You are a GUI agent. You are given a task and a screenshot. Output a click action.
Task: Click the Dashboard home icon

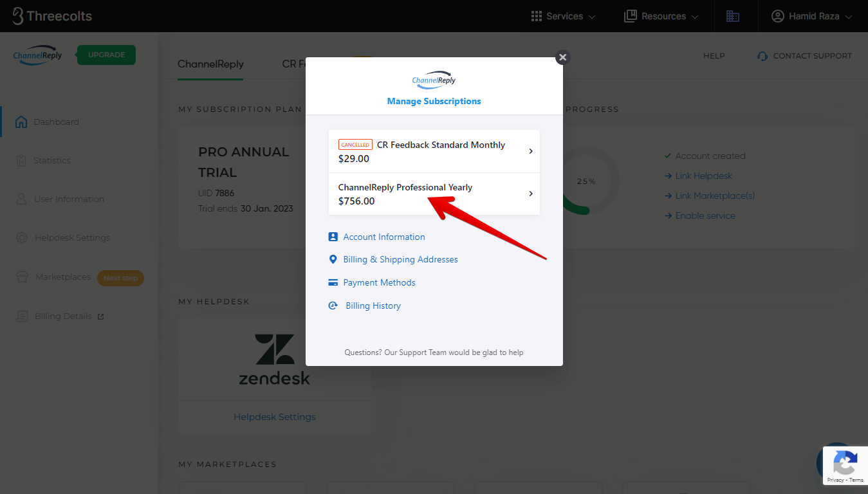tap(21, 122)
